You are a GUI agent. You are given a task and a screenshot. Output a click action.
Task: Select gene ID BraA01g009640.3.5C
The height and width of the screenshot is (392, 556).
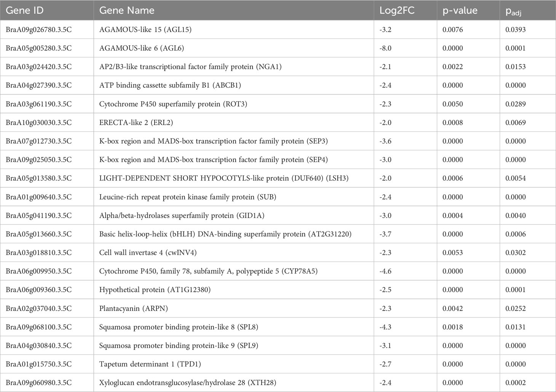point(38,197)
